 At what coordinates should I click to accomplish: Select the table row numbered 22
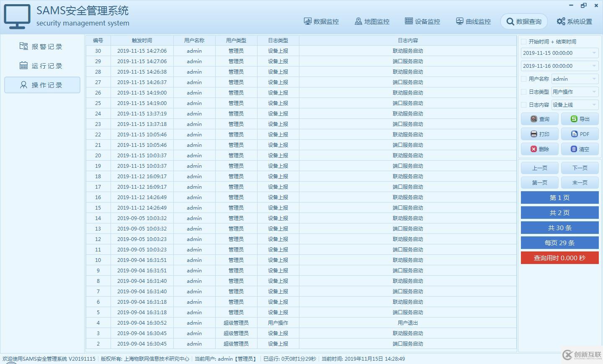point(301,134)
